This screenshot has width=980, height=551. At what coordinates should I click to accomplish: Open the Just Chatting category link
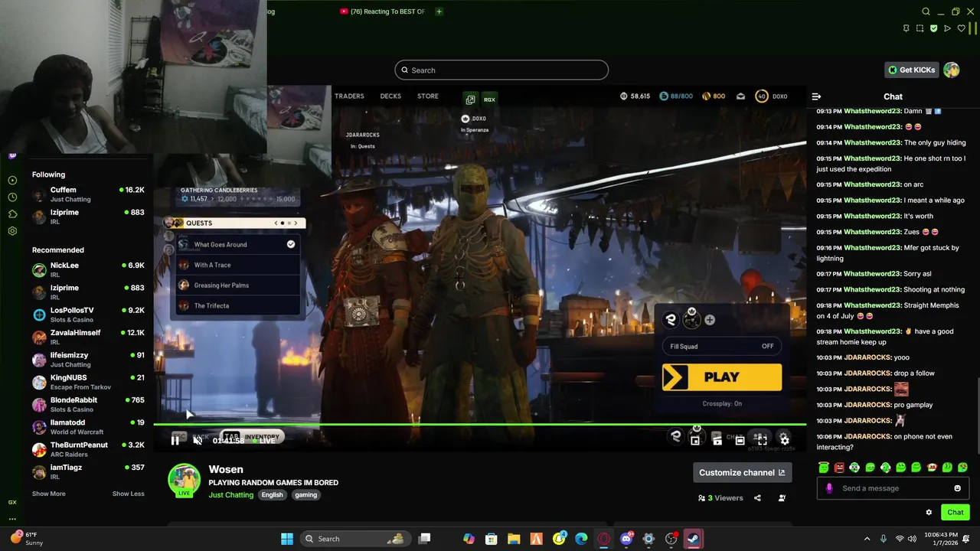coord(230,495)
